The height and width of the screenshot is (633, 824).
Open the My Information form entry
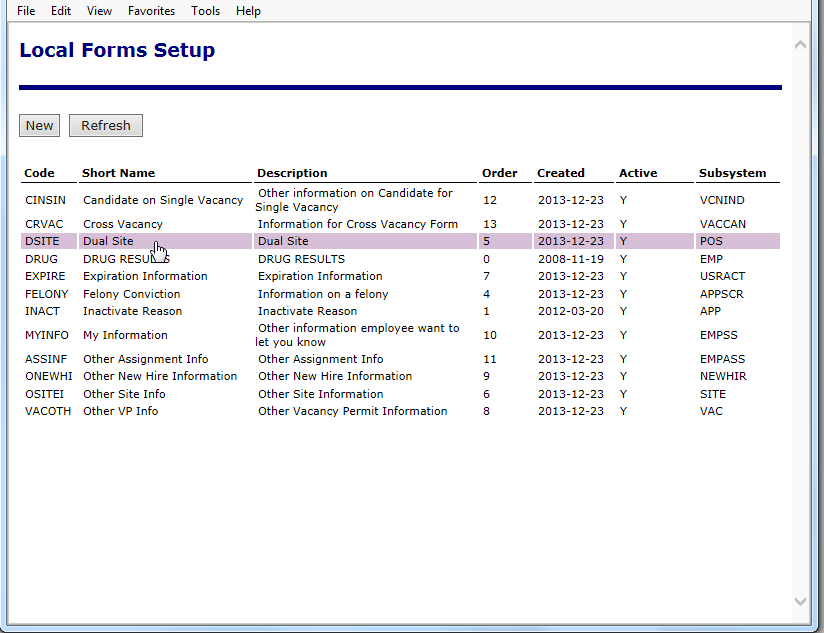click(125, 335)
